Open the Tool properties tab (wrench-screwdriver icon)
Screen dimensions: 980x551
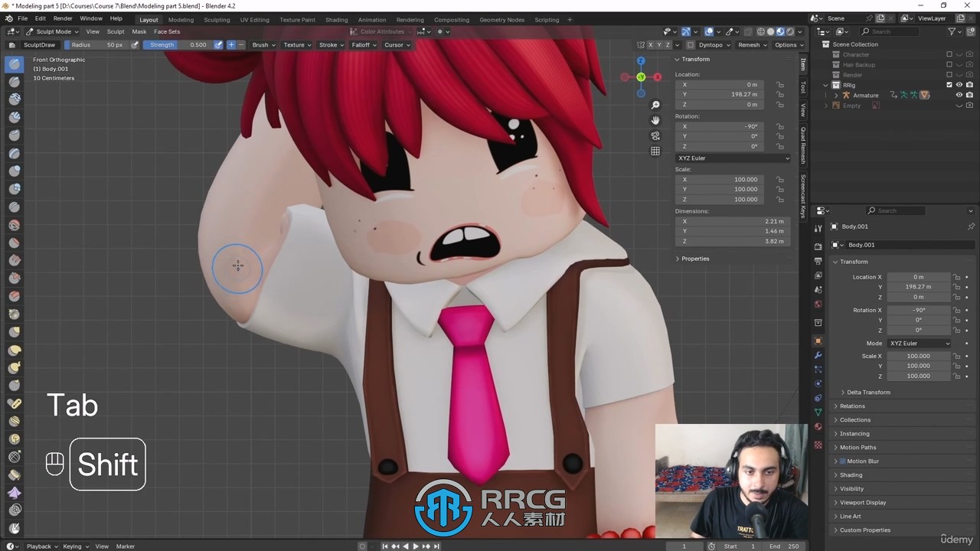pyautogui.click(x=818, y=227)
